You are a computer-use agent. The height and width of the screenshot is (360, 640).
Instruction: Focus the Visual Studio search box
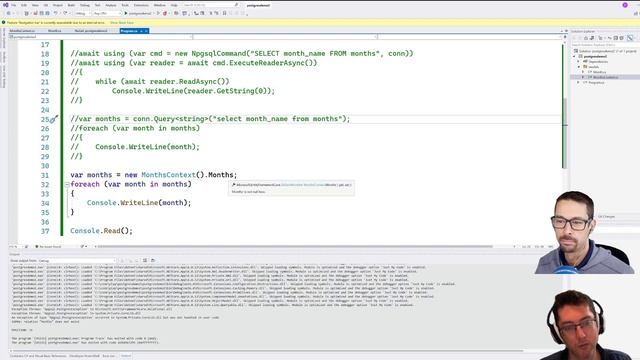(x=210, y=5)
